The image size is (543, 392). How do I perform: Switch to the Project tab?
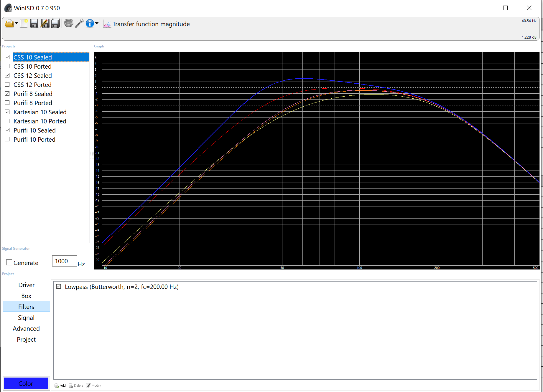click(x=26, y=340)
